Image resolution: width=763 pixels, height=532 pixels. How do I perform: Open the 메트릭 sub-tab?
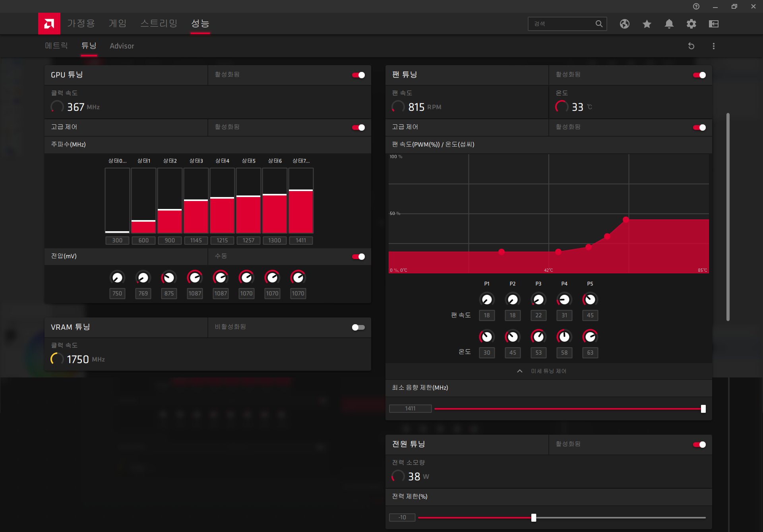(56, 46)
